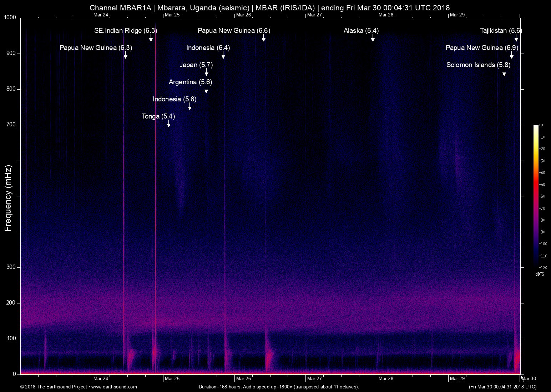Click the arrow below Papua New Guinea (6.6)
551x392 pixels.
coord(263,39)
